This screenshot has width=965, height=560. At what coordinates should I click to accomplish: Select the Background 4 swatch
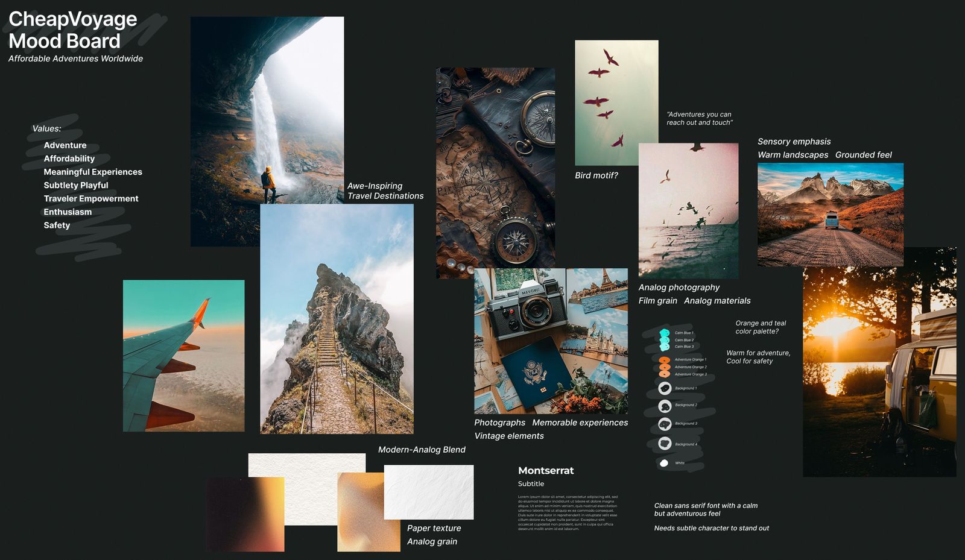pos(665,444)
